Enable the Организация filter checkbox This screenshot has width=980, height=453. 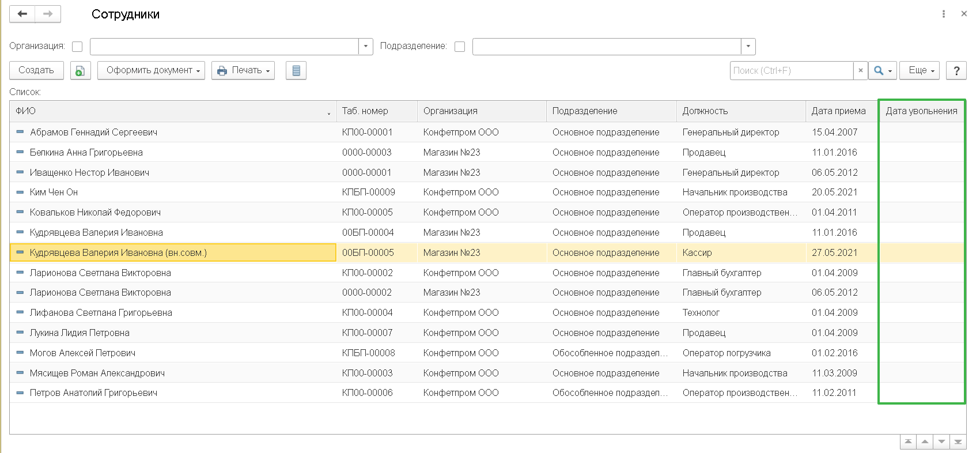tap(77, 47)
